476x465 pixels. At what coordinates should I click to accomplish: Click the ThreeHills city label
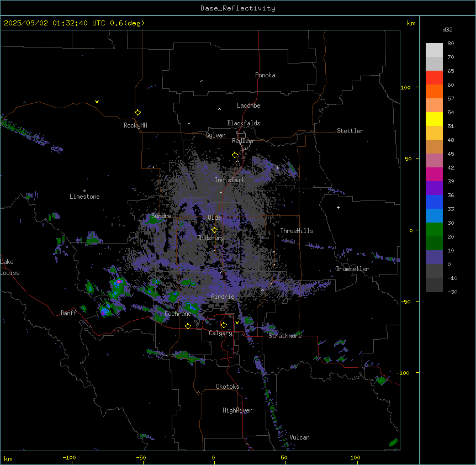point(297,231)
